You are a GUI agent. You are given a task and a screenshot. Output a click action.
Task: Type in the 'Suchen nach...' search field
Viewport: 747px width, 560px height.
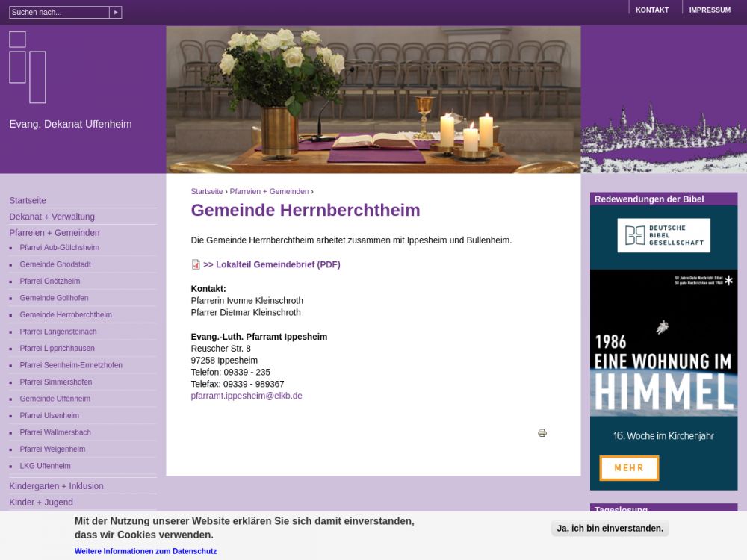59,13
